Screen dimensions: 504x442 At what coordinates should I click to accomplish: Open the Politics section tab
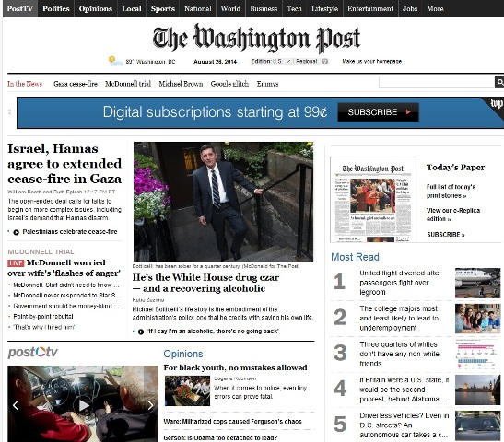tap(56, 8)
